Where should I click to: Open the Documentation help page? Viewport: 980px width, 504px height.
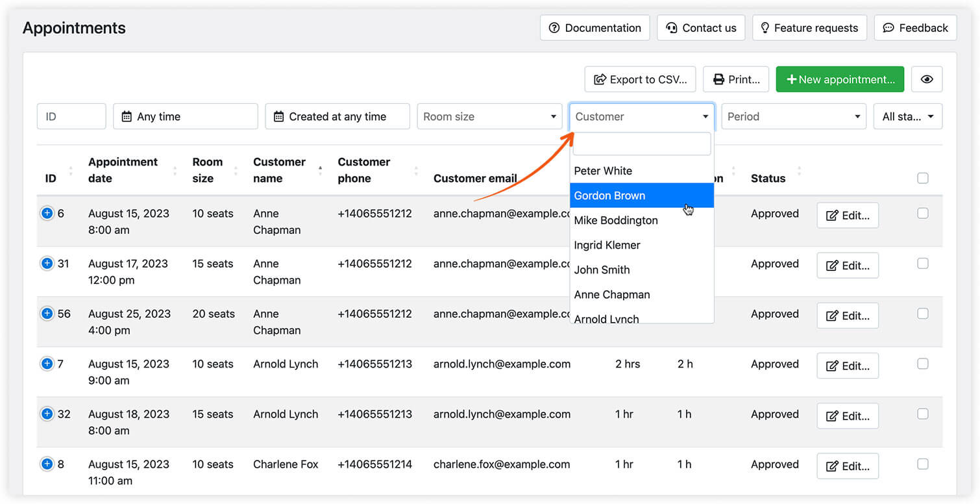(x=594, y=28)
